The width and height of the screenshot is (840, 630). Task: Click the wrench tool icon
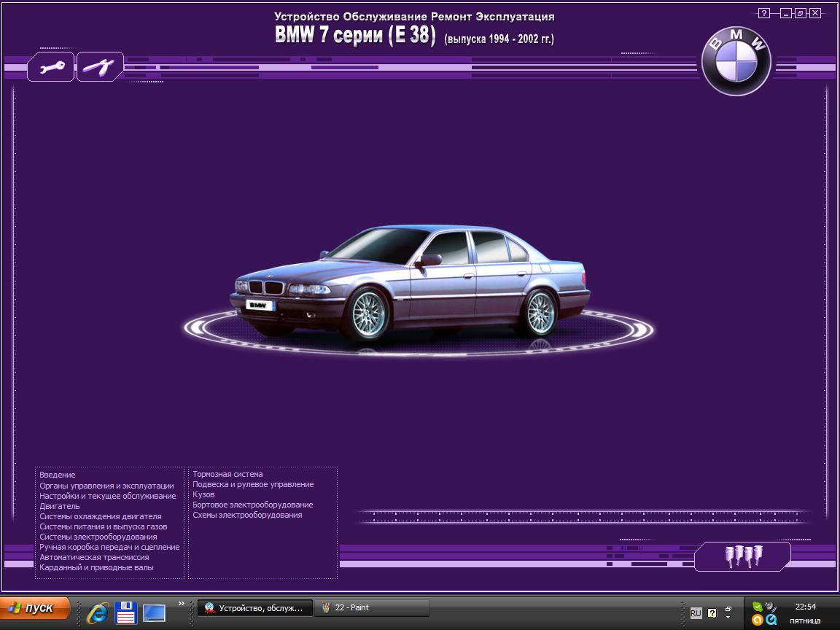(51, 67)
